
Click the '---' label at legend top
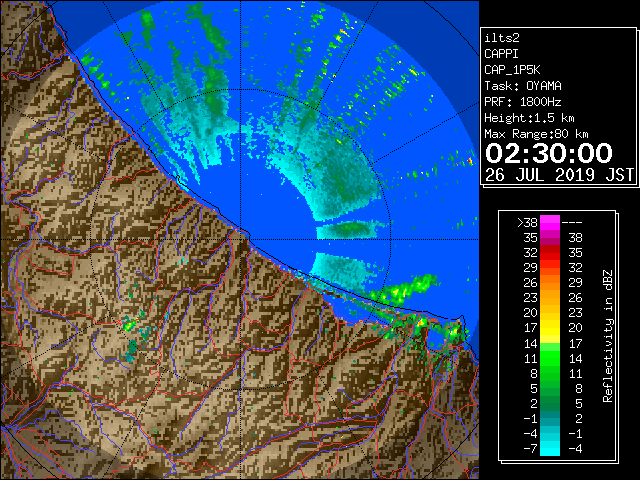click(x=572, y=223)
